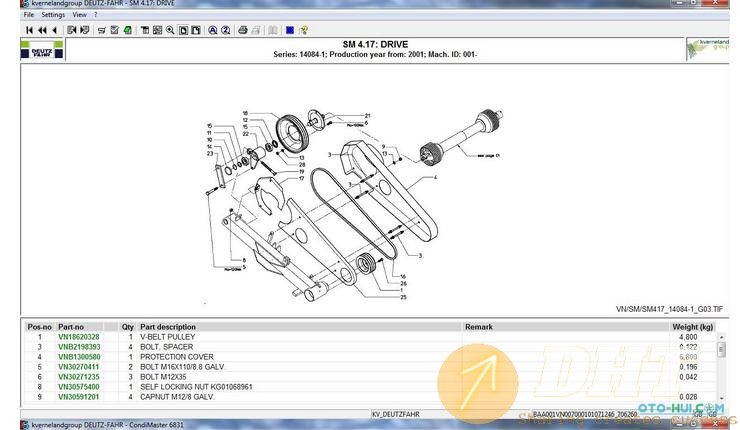Open the Settings menu

[53, 15]
